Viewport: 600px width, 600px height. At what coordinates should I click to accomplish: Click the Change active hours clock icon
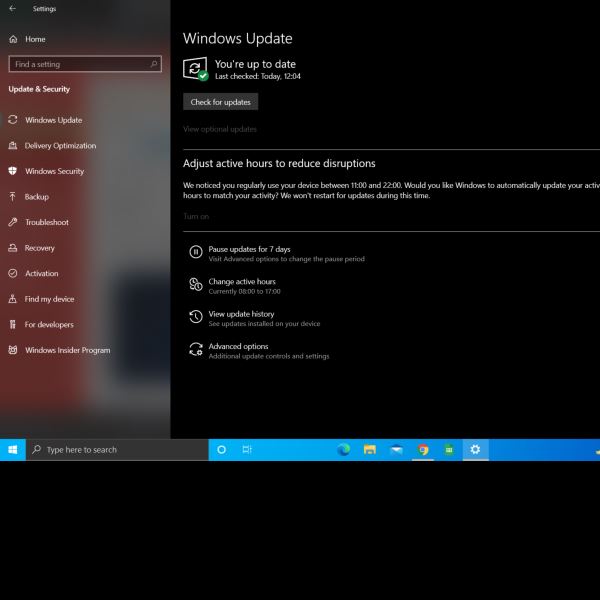(196, 284)
